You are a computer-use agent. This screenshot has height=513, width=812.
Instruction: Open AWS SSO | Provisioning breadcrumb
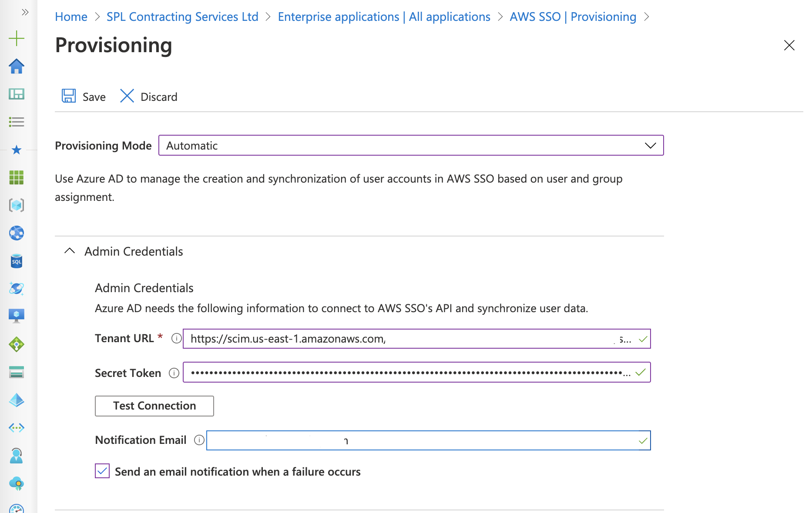point(573,17)
